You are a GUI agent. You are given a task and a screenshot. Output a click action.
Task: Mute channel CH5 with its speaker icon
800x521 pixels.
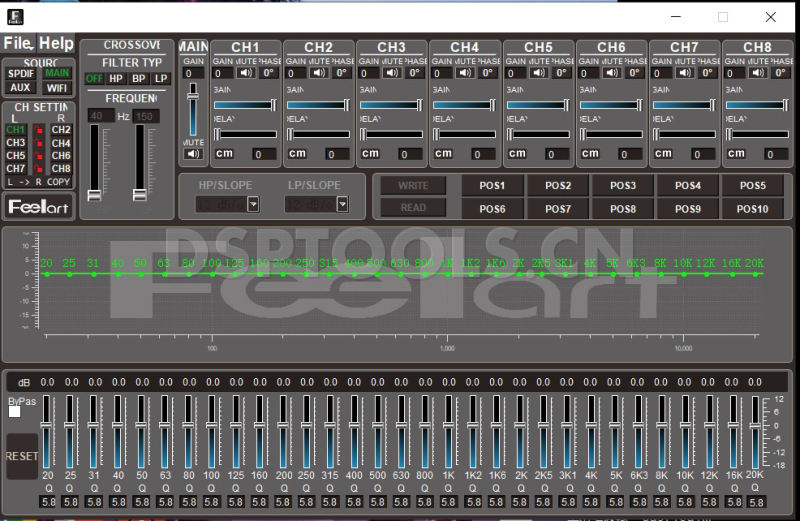(539, 73)
